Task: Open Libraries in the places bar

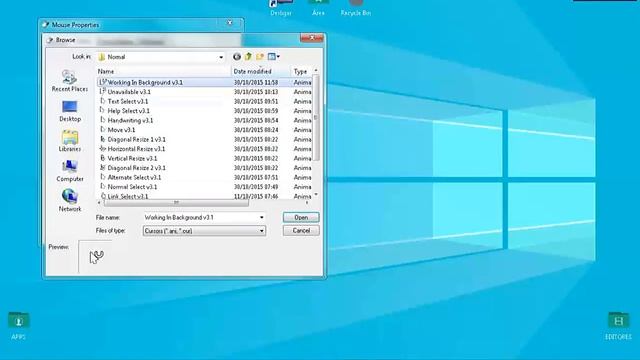Action: pos(70,141)
